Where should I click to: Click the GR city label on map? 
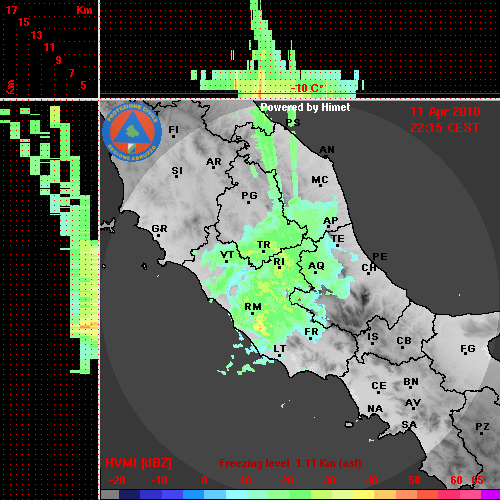[x=159, y=229]
